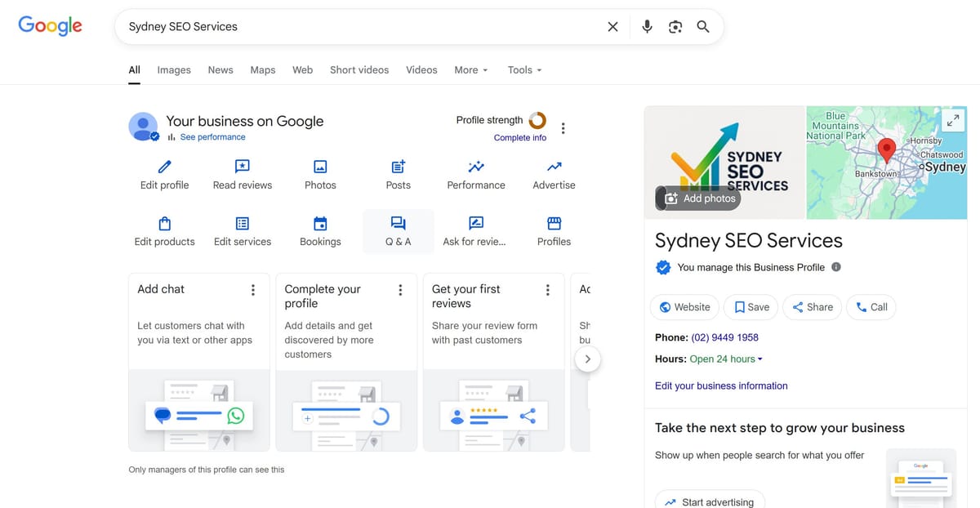Open Google Lens image search
This screenshot has height=508, width=980.
[675, 26]
